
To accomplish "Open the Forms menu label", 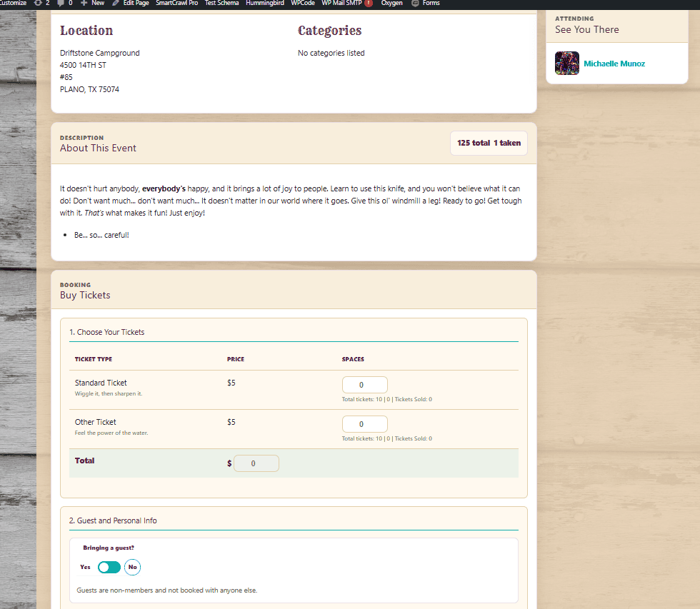I will [431, 3].
